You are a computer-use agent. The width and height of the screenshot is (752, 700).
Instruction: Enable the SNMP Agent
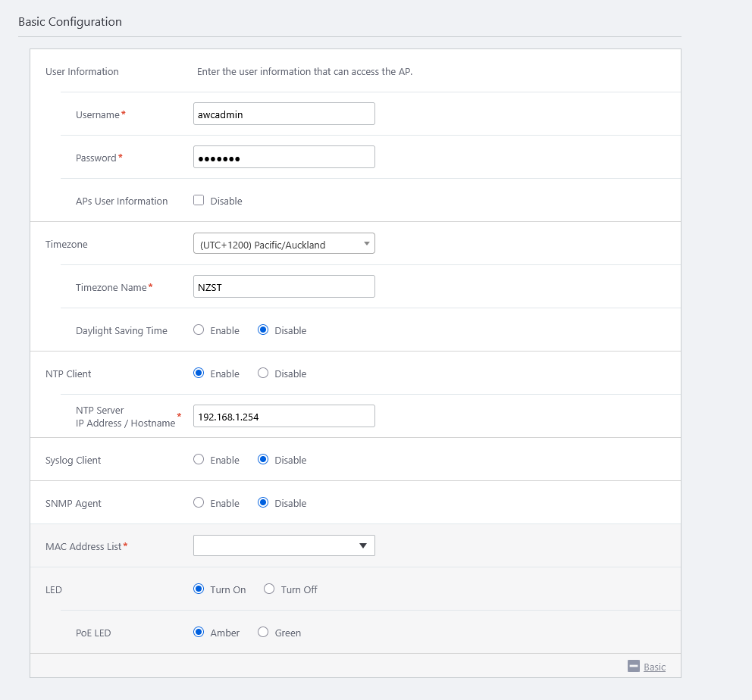199,503
